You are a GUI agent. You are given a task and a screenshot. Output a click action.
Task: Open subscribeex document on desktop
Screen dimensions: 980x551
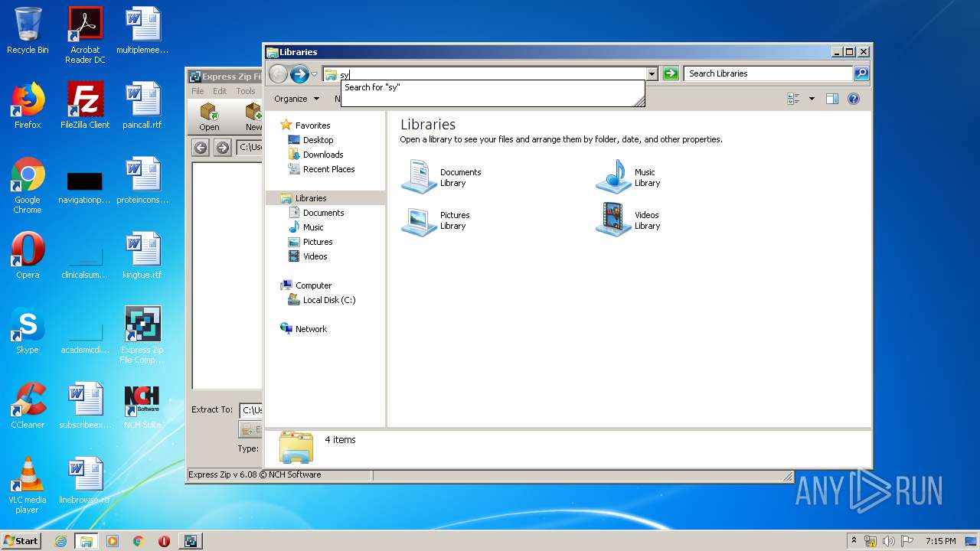pos(85,406)
